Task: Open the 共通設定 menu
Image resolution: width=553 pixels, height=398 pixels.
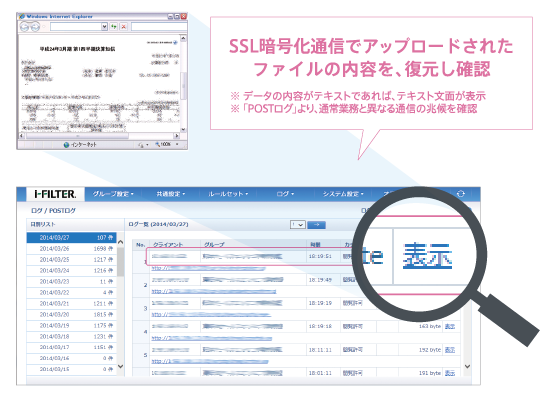Action: point(171,194)
